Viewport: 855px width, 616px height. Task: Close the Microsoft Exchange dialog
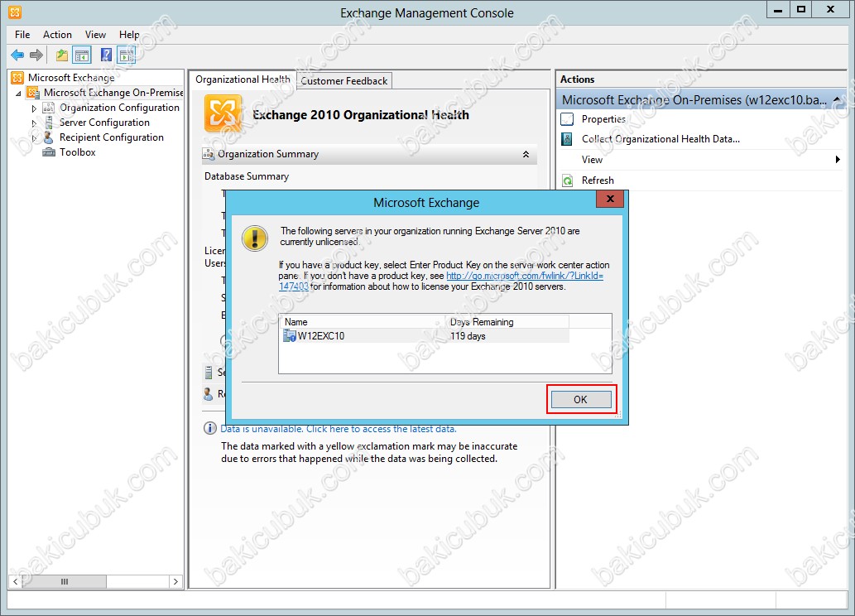tap(610, 199)
